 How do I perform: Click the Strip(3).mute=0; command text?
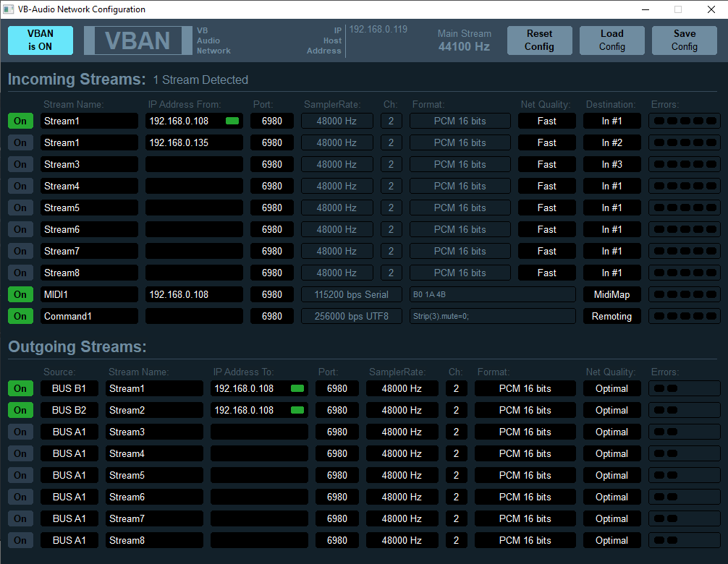[493, 316]
